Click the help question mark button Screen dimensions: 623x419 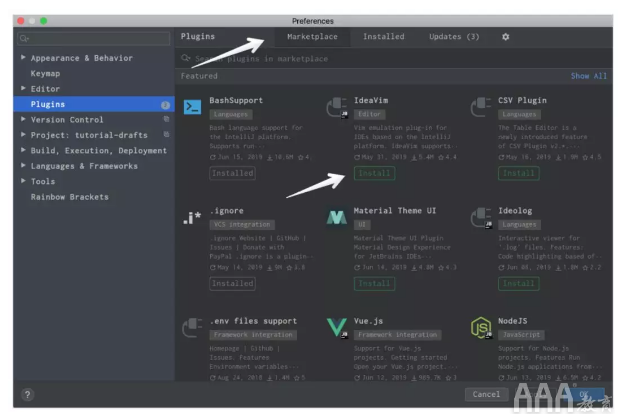(x=27, y=394)
